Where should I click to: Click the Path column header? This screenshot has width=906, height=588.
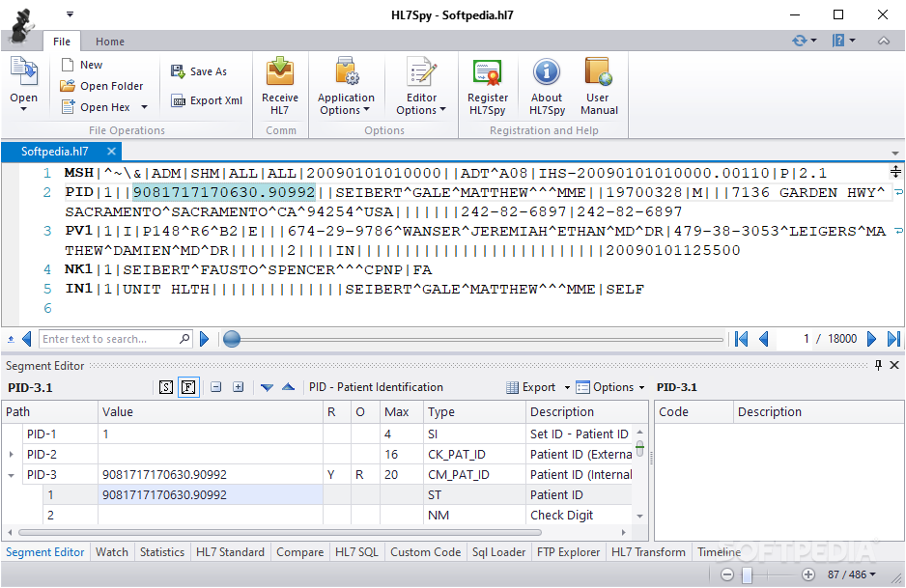[x=49, y=412]
